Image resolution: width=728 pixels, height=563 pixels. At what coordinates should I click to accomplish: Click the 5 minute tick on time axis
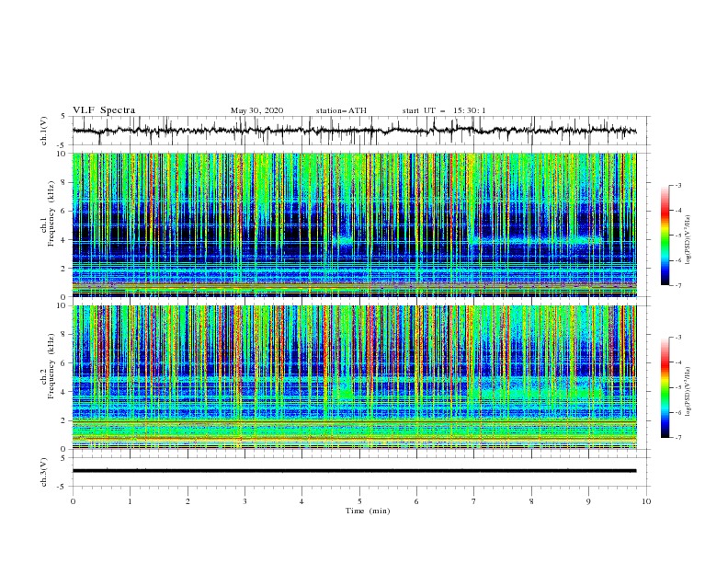[x=359, y=501]
